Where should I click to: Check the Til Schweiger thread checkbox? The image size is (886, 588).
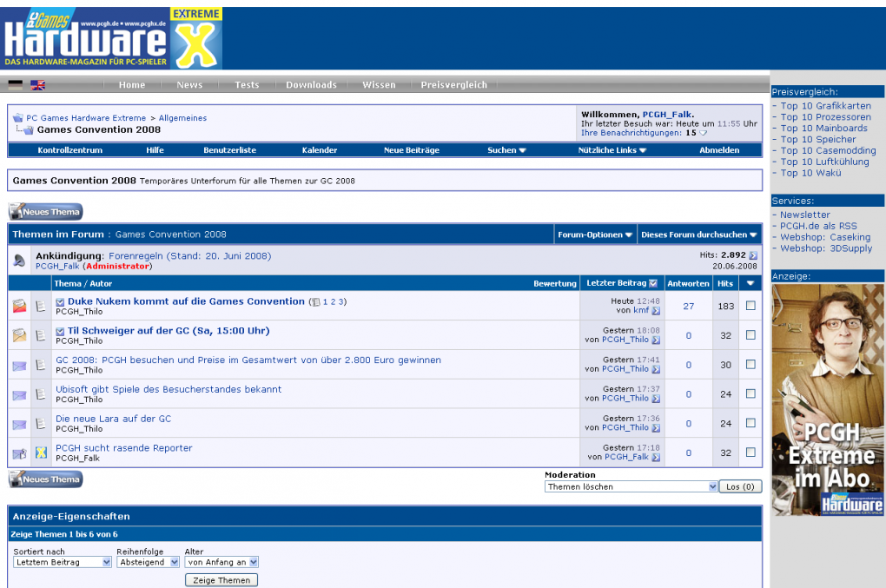point(750,335)
